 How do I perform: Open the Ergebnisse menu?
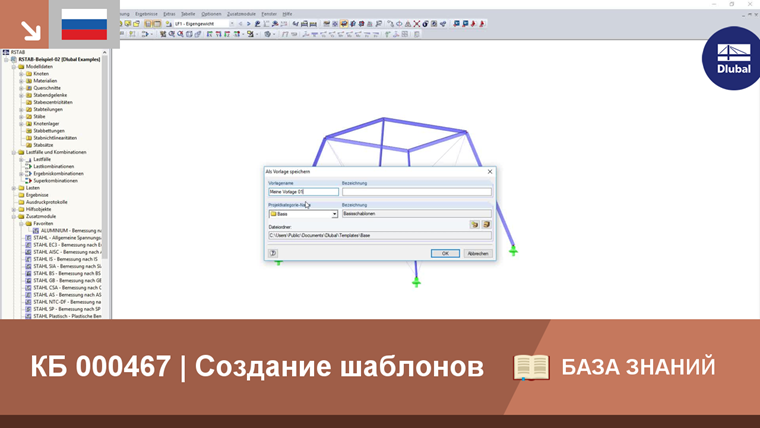pyautogui.click(x=146, y=14)
